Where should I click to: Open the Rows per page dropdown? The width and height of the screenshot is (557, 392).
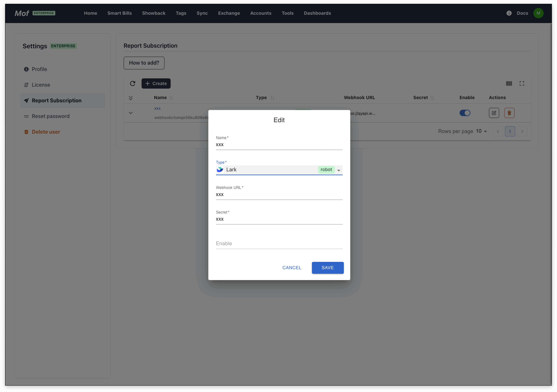click(481, 131)
